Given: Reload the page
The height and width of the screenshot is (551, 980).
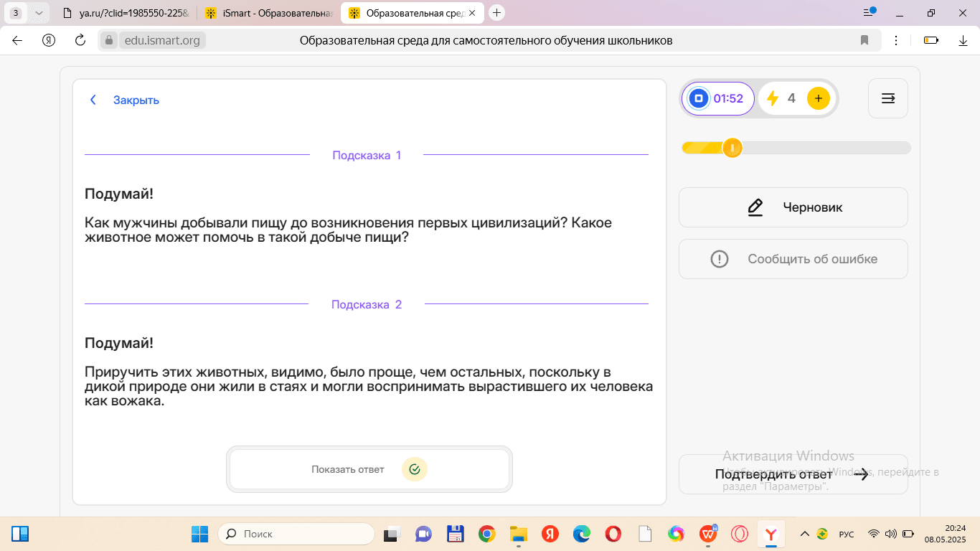Looking at the screenshot, I should click(80, 40).
